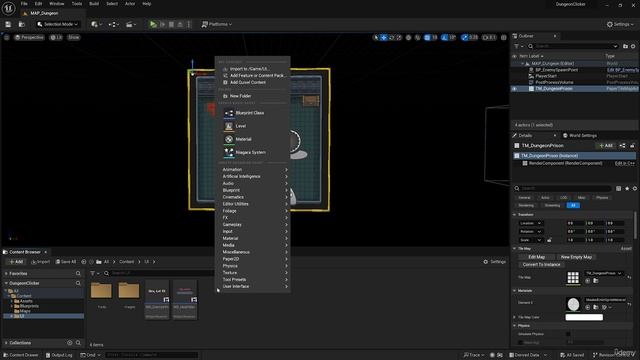Toggle world/local coordinate system globe icon
The width and height of the screenshot is (640, 360).
coord(408,38)
